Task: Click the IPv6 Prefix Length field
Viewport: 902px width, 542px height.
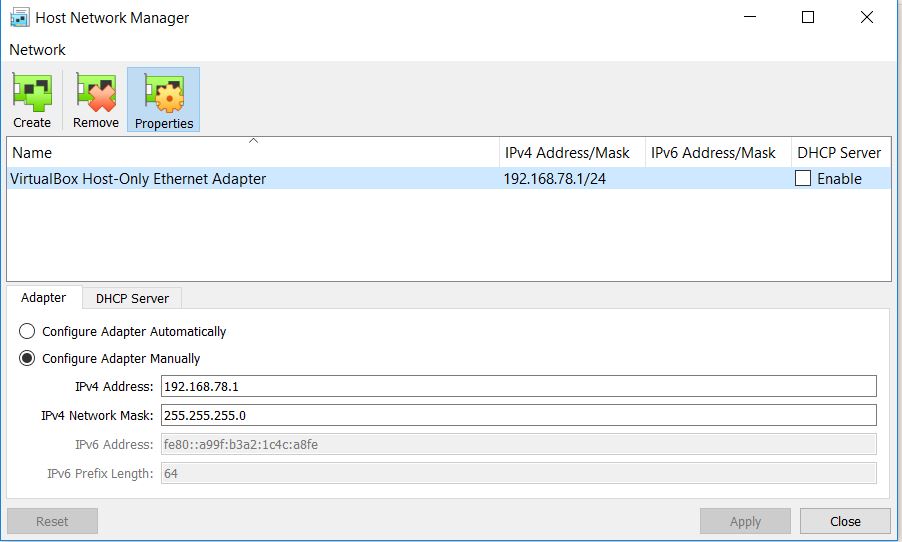Action: [x=518, y=473]
